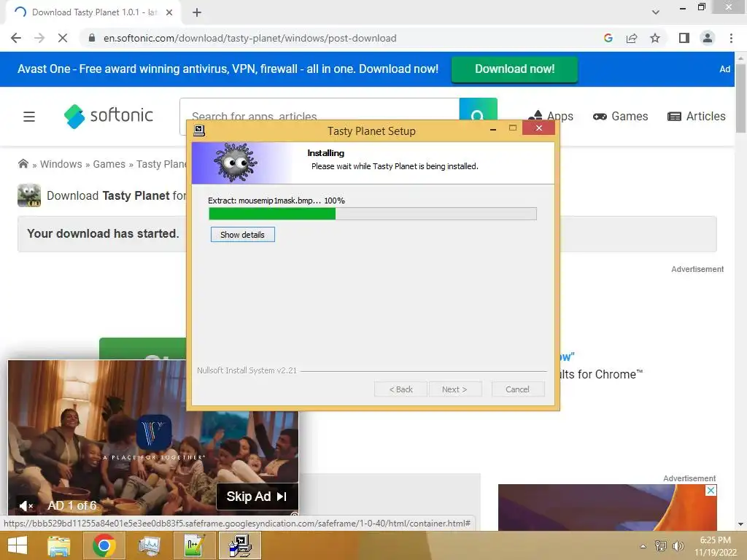Image resolution: width=747 pixels, height=560 pixels.
Task: Share this page via share icon
Action: click(632, 38)
